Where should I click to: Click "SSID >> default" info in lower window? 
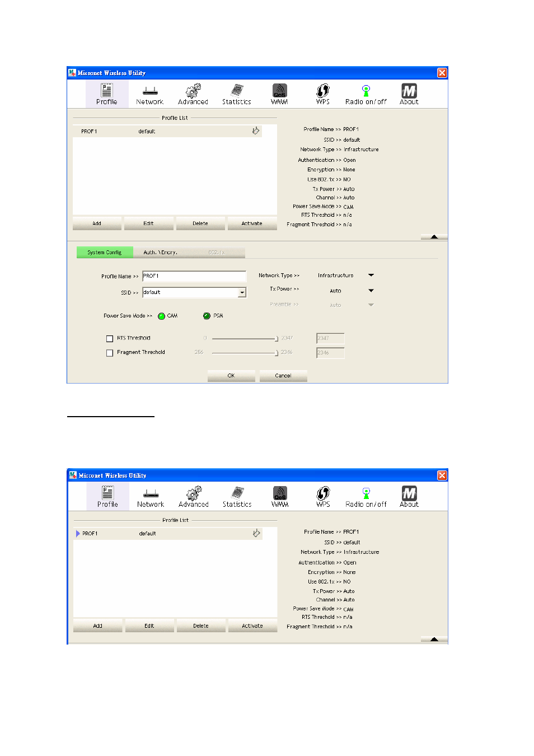pos(342,543)
